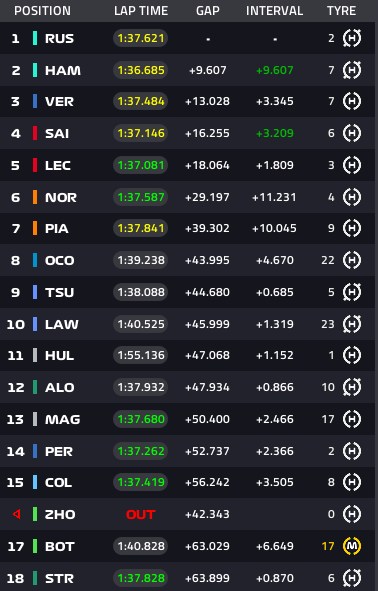
Task: Click the red team color bar beside SAI
Action: click(x=35, y=133)
